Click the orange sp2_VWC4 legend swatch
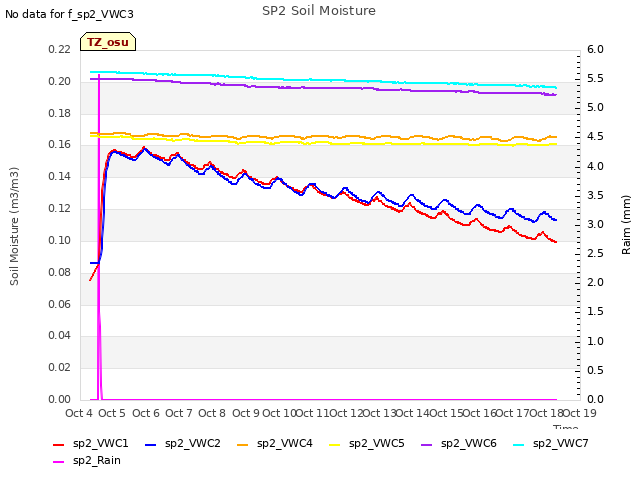This screenshot has width=640, height=480. pos(243,444)
